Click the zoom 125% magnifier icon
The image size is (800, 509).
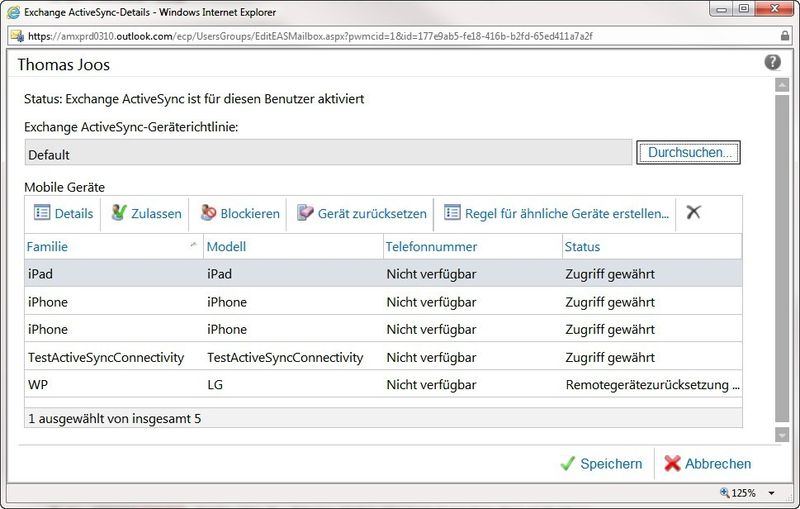coord(724,493)
